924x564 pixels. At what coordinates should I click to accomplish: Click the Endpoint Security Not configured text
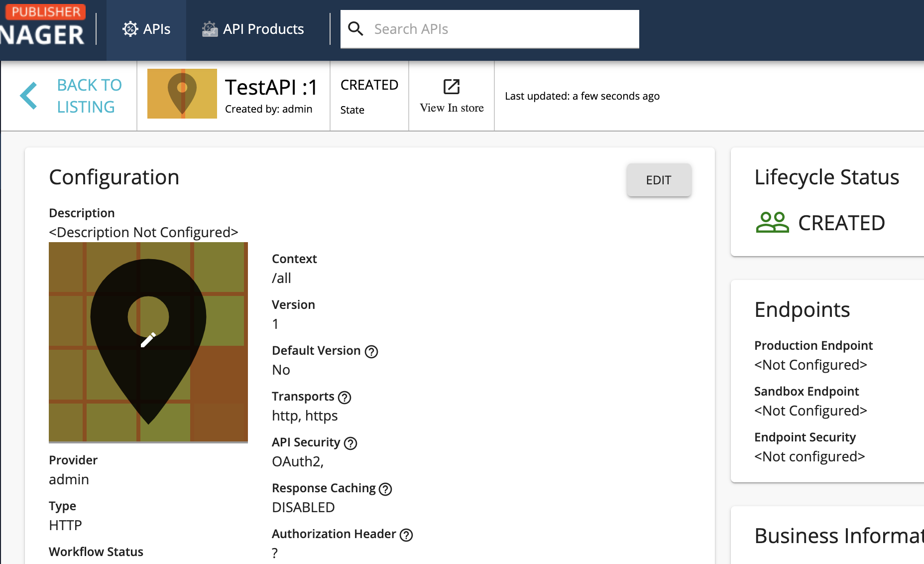[809, 456]
